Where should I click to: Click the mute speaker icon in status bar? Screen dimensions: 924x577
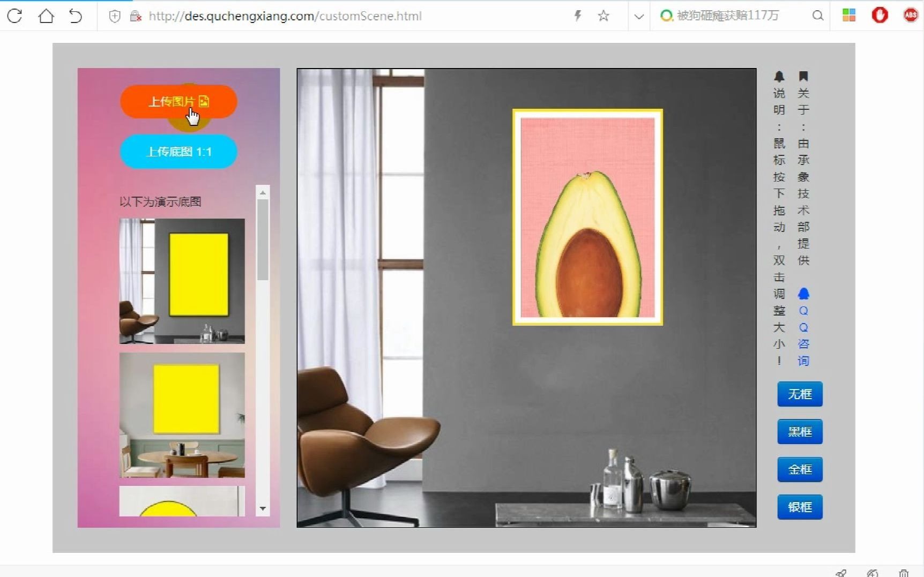(x=873, y=573)
